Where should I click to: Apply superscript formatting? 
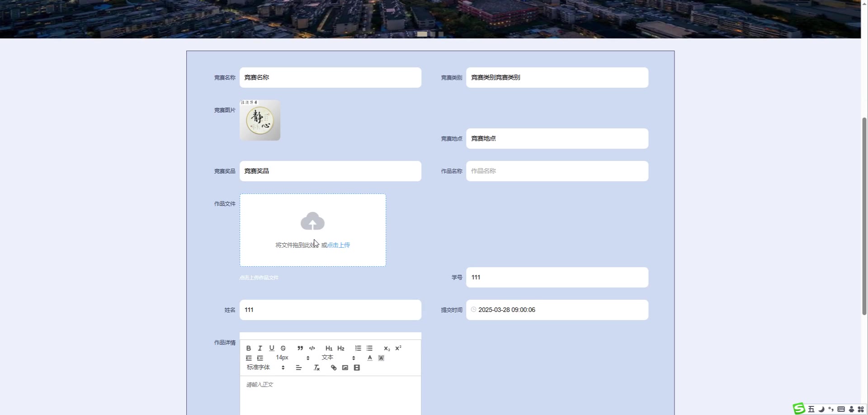tap(398, 348)
